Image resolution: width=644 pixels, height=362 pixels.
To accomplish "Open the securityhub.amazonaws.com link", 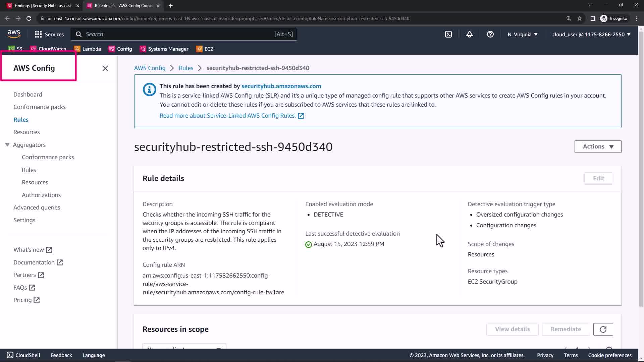I will click(281, 86).
